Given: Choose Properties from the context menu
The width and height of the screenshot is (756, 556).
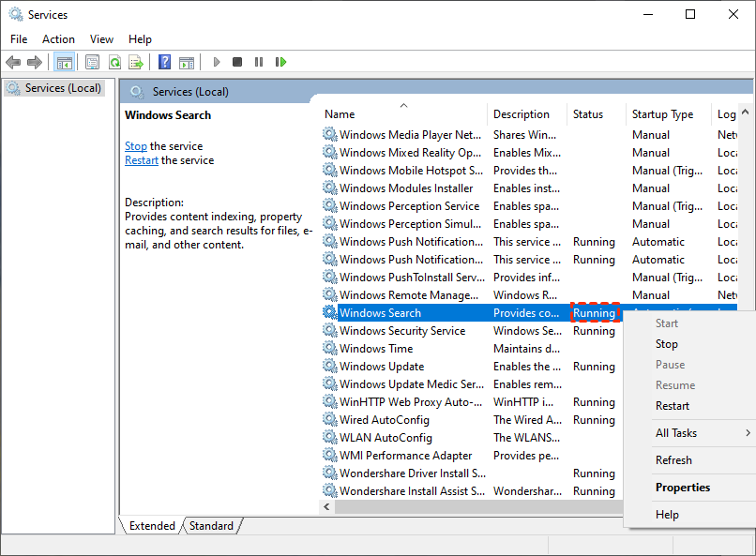Looking at the screenshot, I should [x=683, y=488].
